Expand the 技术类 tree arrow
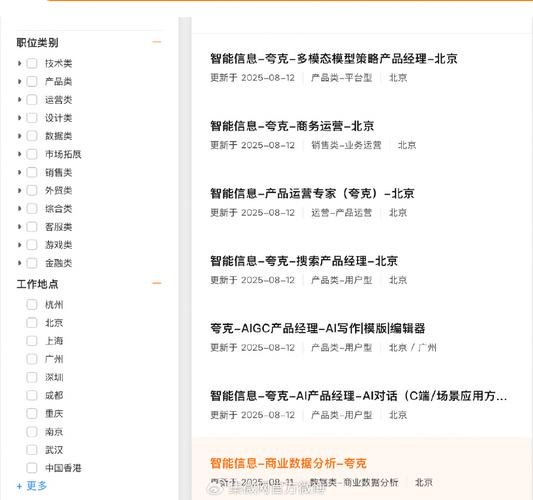The image size is (533, 500). 19,63
